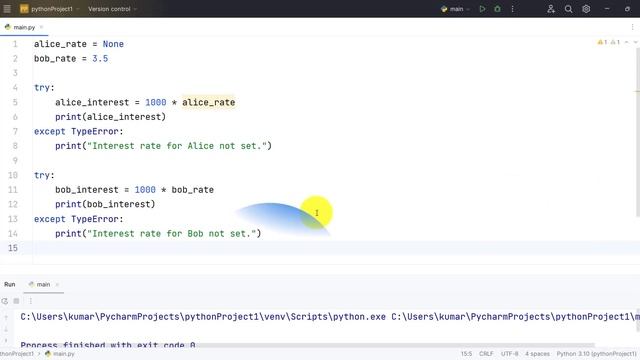Start debugging with the bug icon
The height and width of the screenshot is (360, 640).
[x=497, y=9]
